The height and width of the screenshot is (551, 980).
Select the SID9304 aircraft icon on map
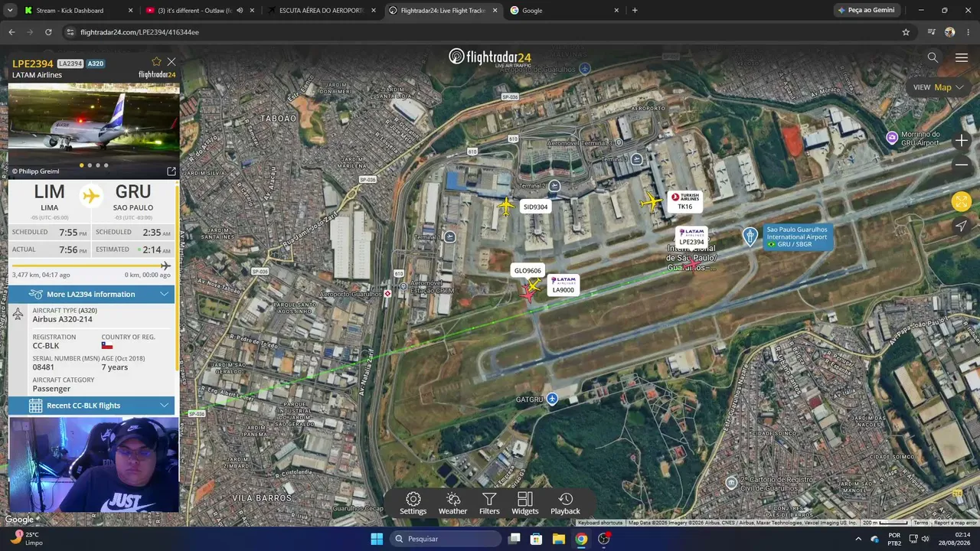pos(506,205)
